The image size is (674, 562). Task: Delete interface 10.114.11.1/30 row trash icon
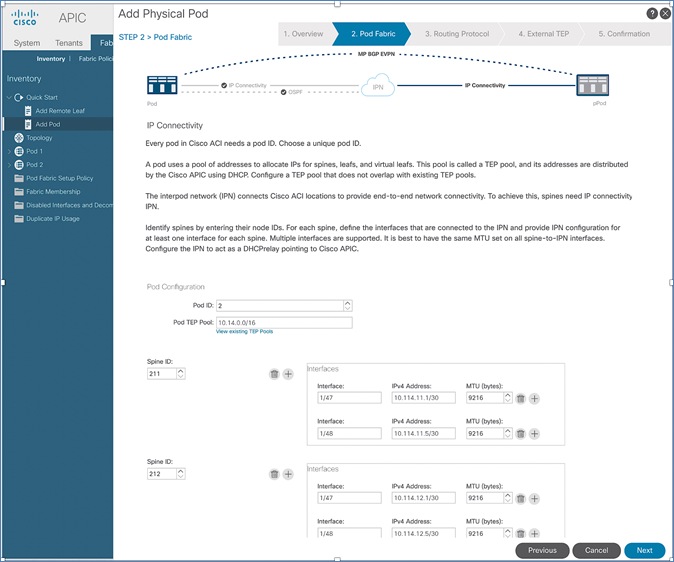click(521, 399)
